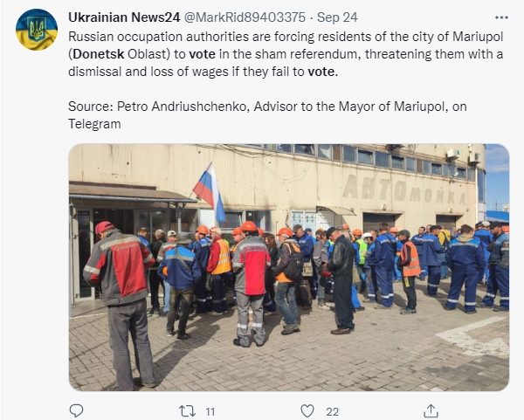Click the word Telegram in the tweet
This screenshot has height=420, width=524.
point(94,124)
